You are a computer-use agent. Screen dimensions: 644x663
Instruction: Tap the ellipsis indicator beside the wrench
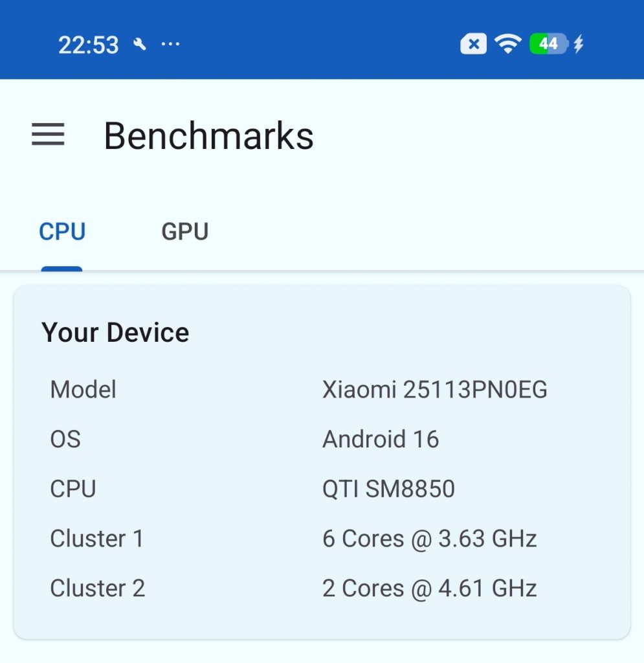point(170,45)
